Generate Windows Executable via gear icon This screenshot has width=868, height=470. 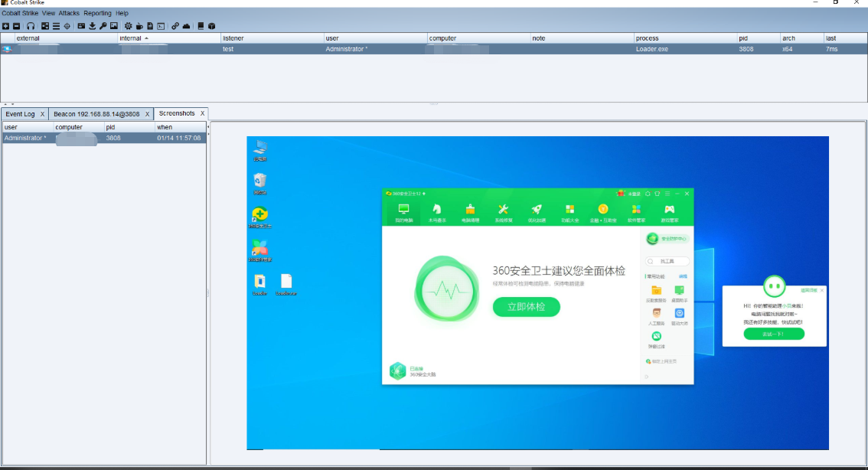[x=129, y=26]
